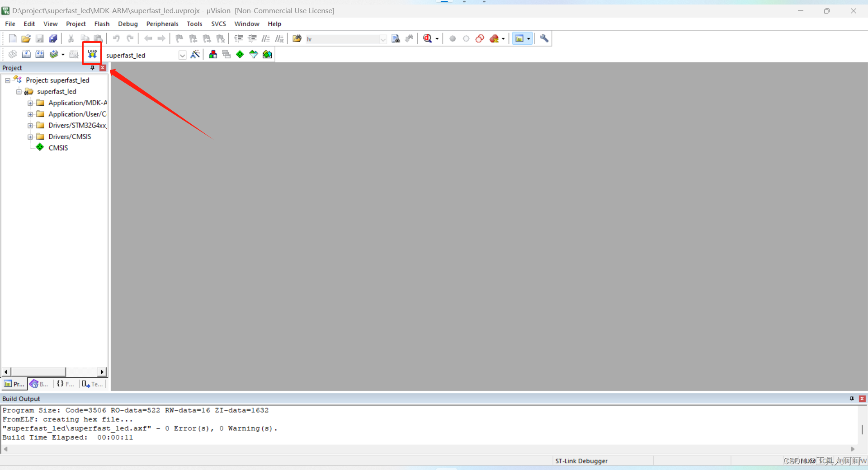Open the Debug menu
868x470 pixels.
[128, 24]
